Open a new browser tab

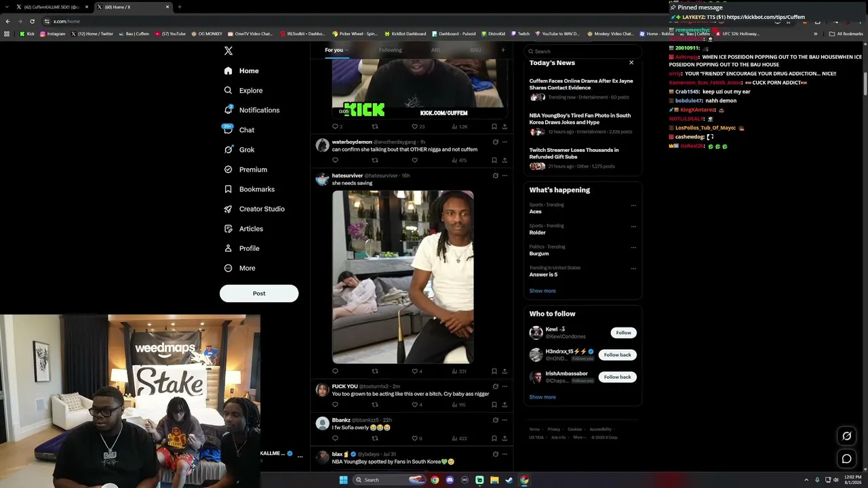pyautogui.click(x=179, y=7)
